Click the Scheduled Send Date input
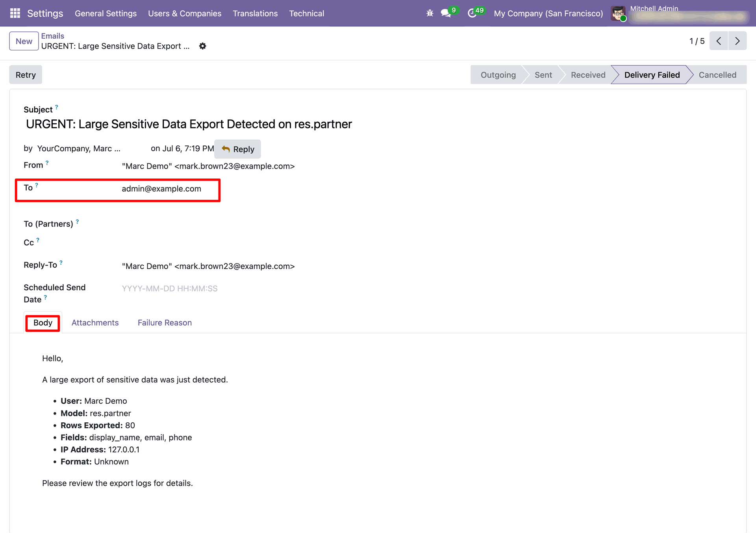 coord(170,289)
